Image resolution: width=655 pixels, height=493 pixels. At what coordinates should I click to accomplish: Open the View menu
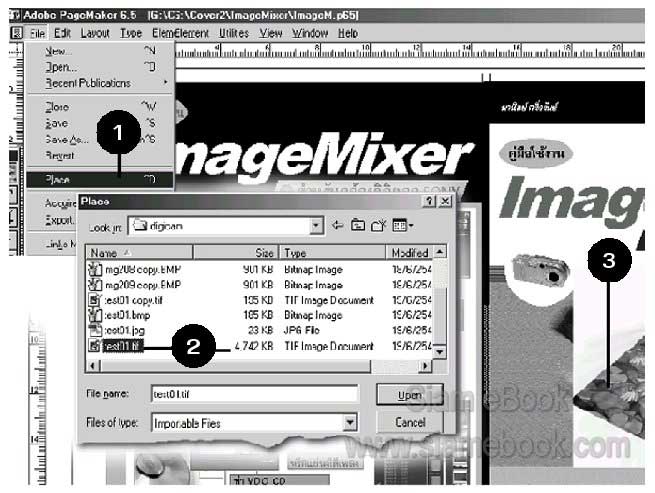pyautogui.click(x=271, y=33)
